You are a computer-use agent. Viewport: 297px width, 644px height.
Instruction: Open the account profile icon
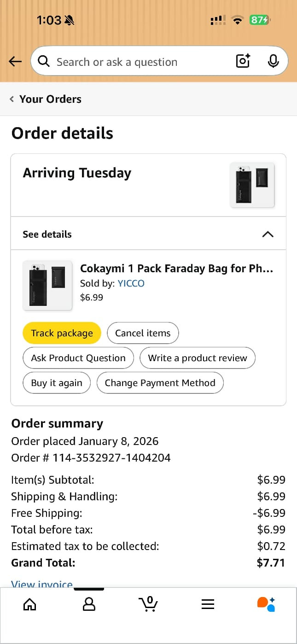89,604
